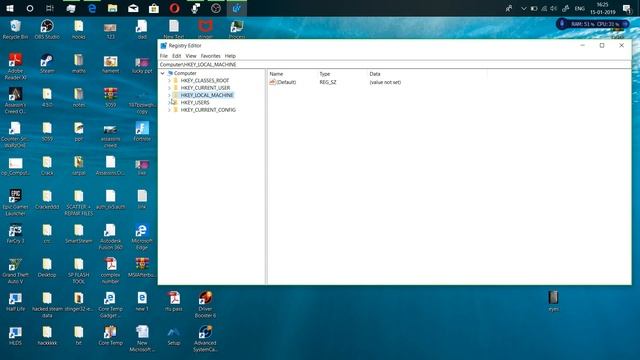
Task: Open File Explorer from the taskbar
Action: [113, 8]
